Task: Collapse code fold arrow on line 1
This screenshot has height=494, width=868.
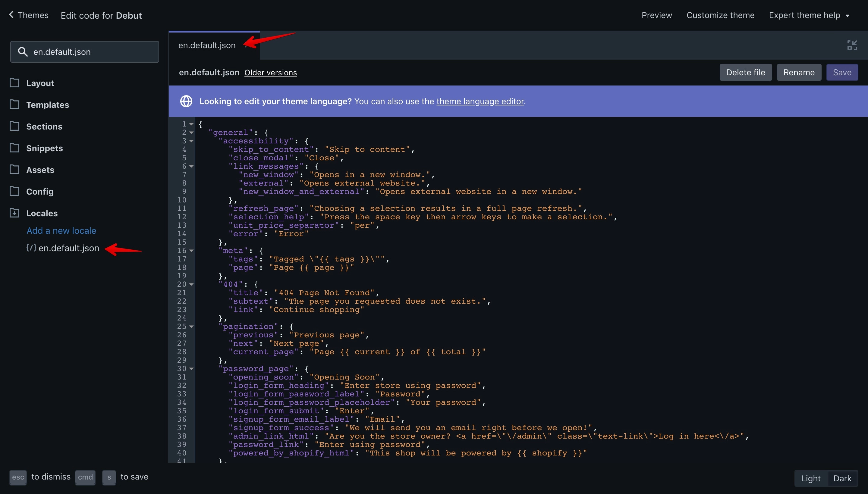Action: point(191,124)
